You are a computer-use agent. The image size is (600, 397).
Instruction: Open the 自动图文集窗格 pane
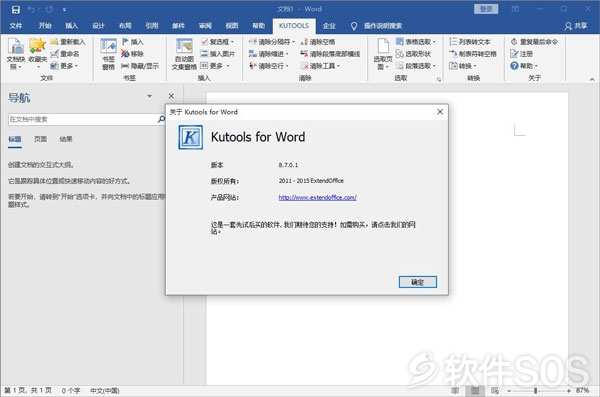184,54
